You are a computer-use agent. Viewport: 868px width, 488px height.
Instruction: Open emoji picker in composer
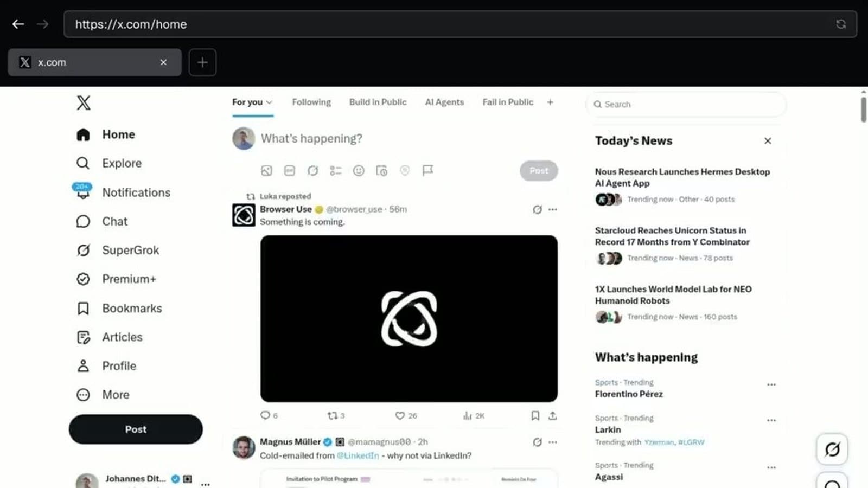[x=359, y=170]
